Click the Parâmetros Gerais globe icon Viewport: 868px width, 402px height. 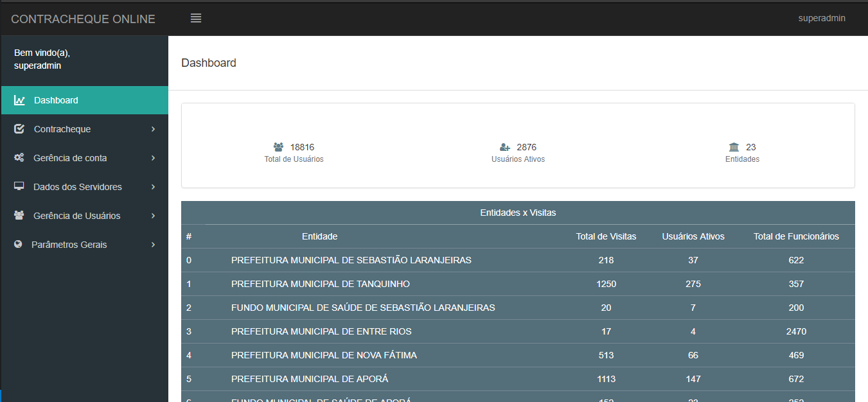point(18,245)
